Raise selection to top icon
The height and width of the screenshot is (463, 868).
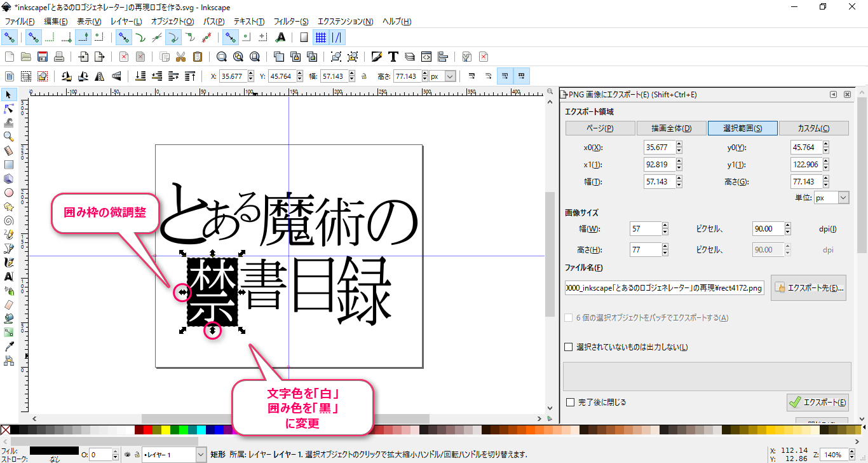click(x=189, y=76)
